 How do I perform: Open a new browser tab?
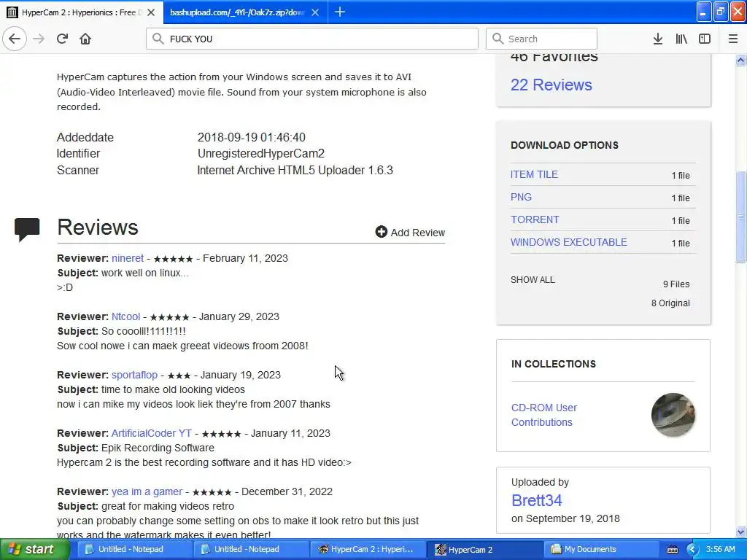pos(340,12)
